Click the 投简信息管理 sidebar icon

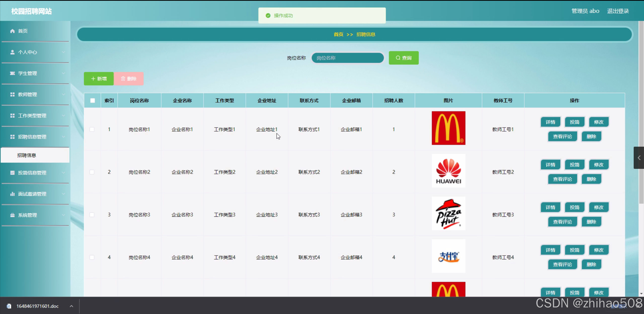click(x=12, y=173)
